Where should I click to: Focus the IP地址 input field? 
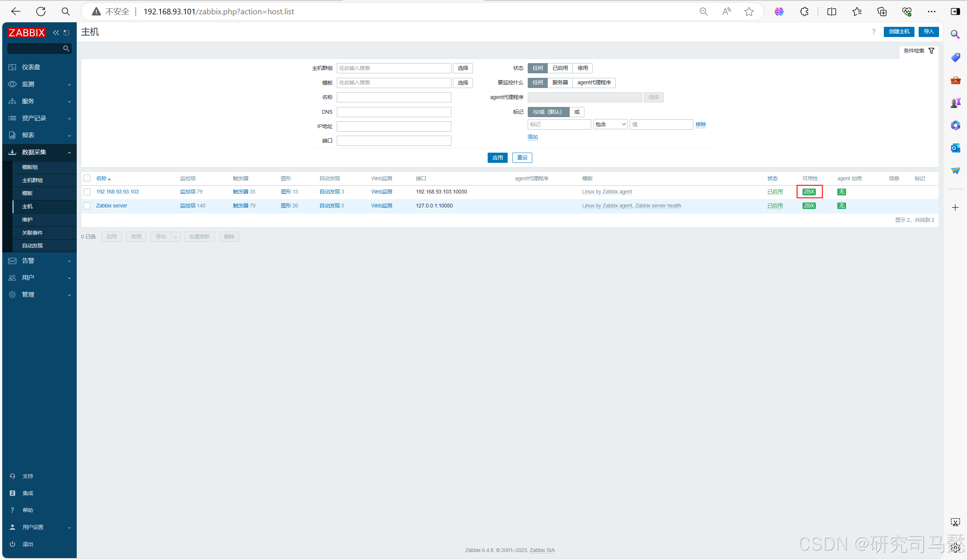click(394, 126)
